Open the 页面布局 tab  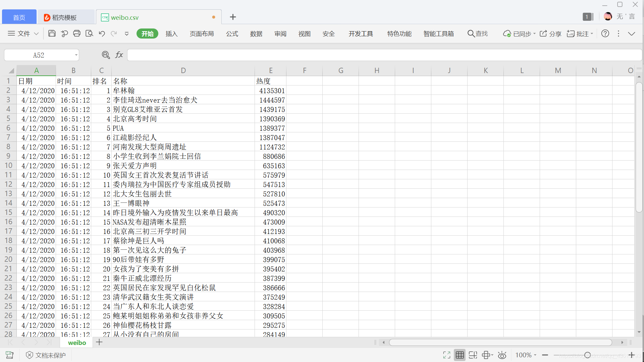202,34
